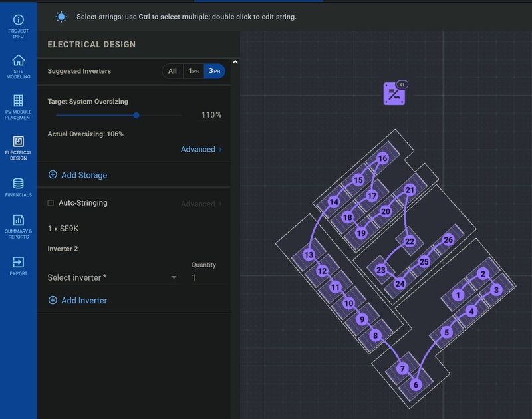The height and width of the screenshot is (419, 532).
Task: Select module node 8
Action: point(375,336)
